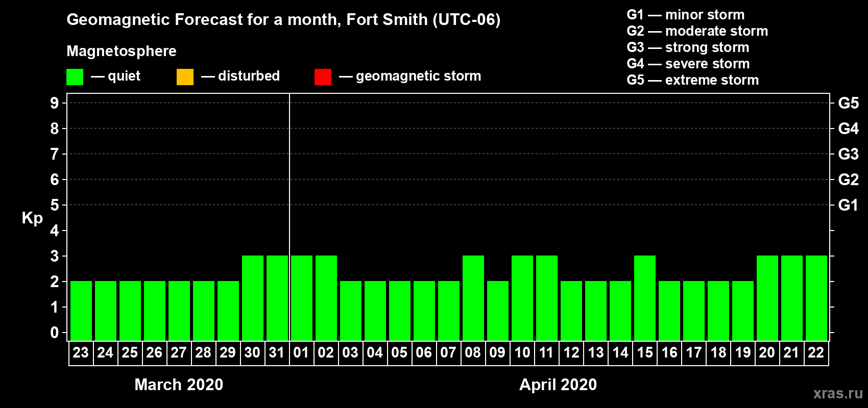
Task: Select date label 31 on the x-axis
Action: coord(277,353)
